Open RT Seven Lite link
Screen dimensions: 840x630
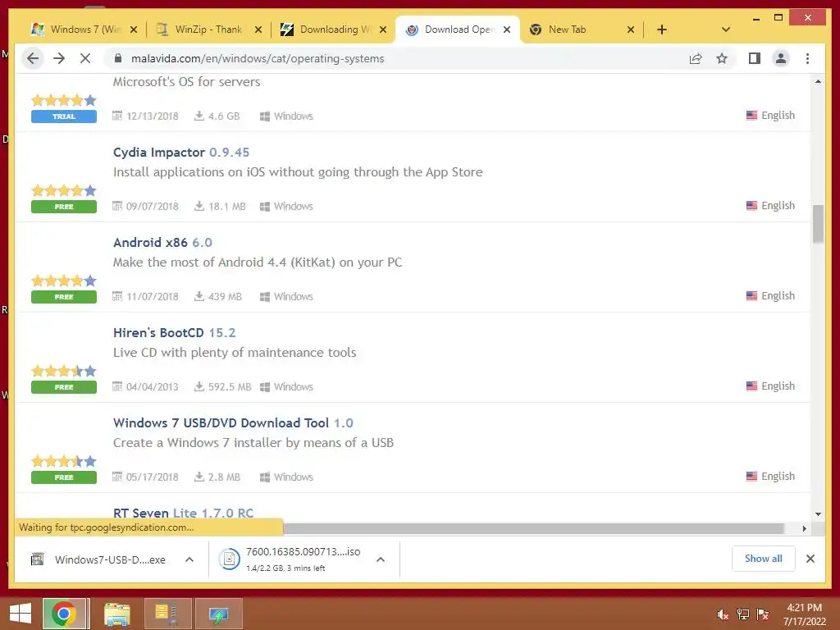183,513
